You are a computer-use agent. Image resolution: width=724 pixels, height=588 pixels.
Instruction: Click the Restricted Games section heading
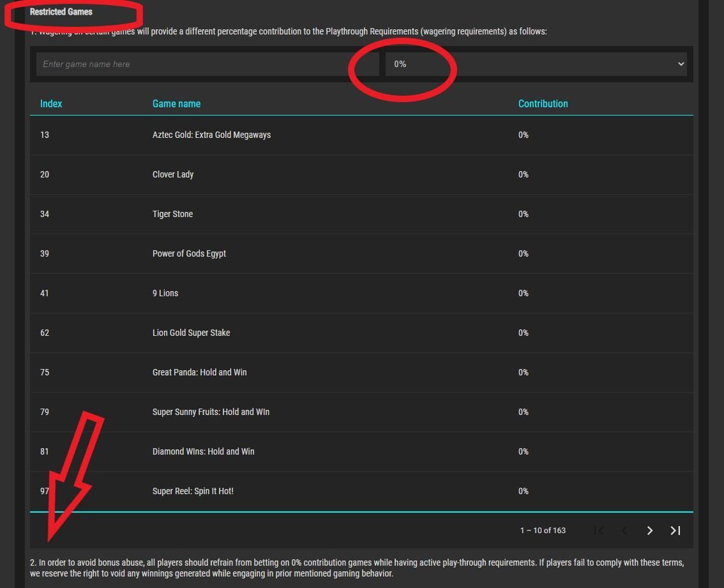61,11
